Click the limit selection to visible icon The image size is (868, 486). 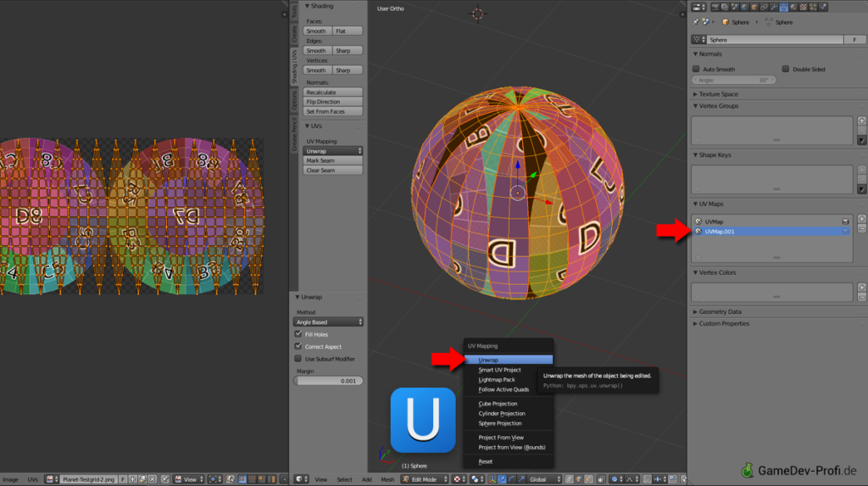pos(601,479)
